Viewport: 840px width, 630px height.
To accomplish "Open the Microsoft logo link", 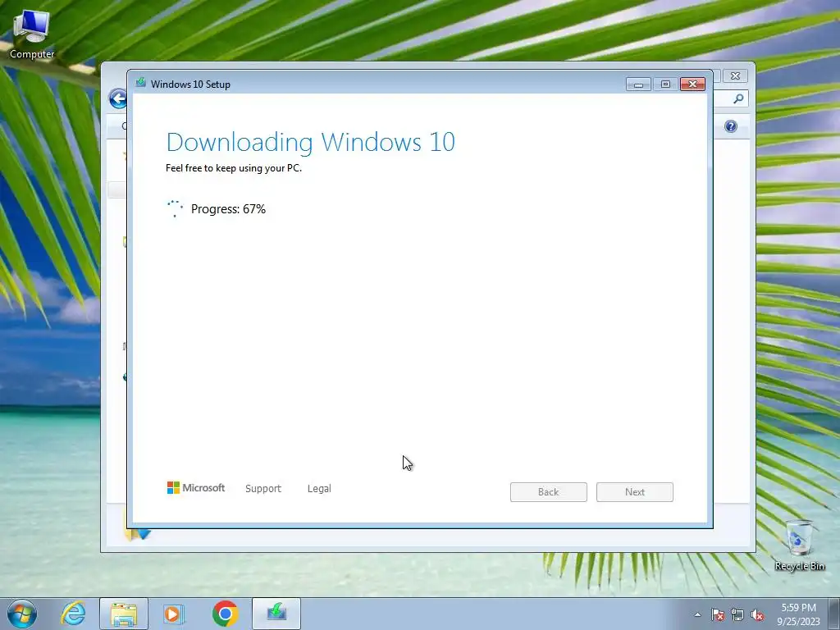I will coord(196,487).
